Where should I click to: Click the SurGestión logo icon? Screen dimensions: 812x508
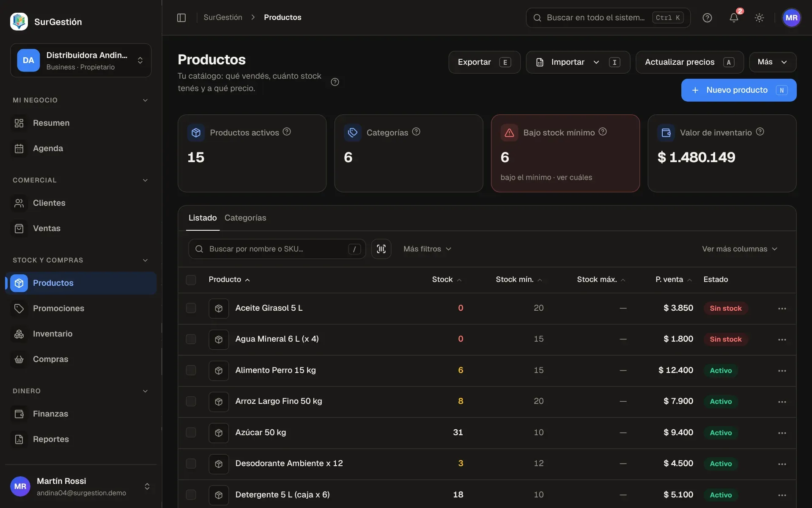pyautogui.click(x=19, y=22)
